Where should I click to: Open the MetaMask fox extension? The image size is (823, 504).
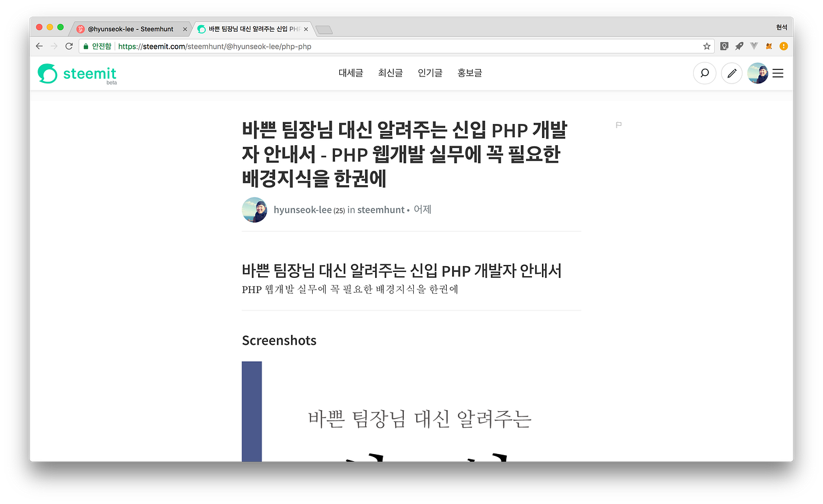[x=769, y=46]
